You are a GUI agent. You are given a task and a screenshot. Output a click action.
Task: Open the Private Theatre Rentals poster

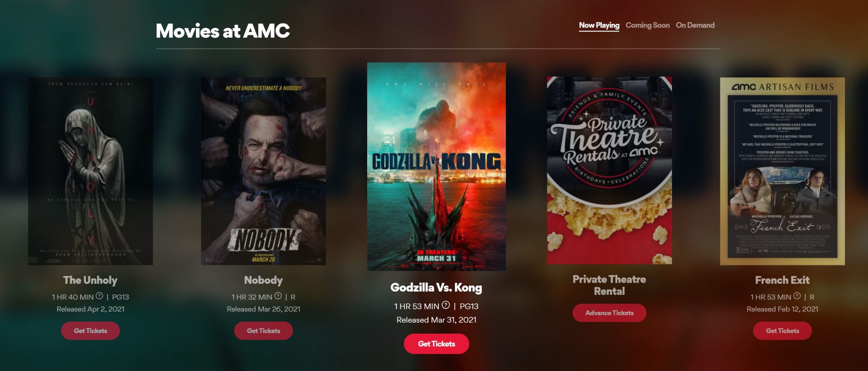tap(609, 170)
